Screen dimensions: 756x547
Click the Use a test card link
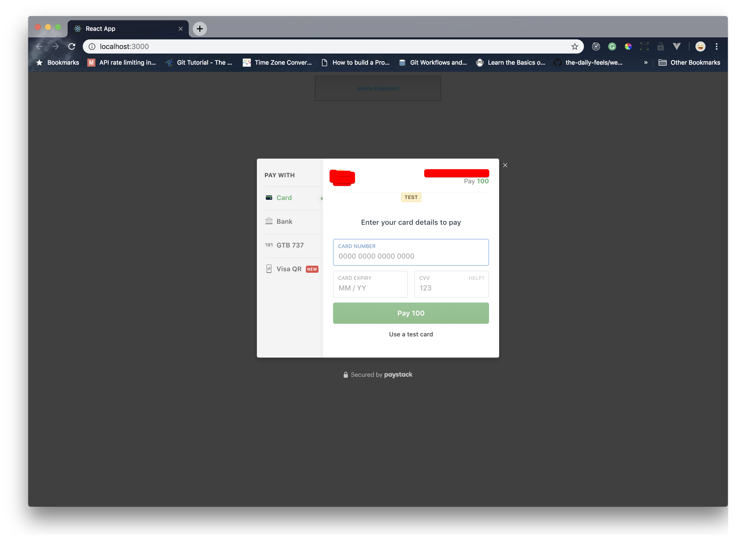click(x=411, y=334)
